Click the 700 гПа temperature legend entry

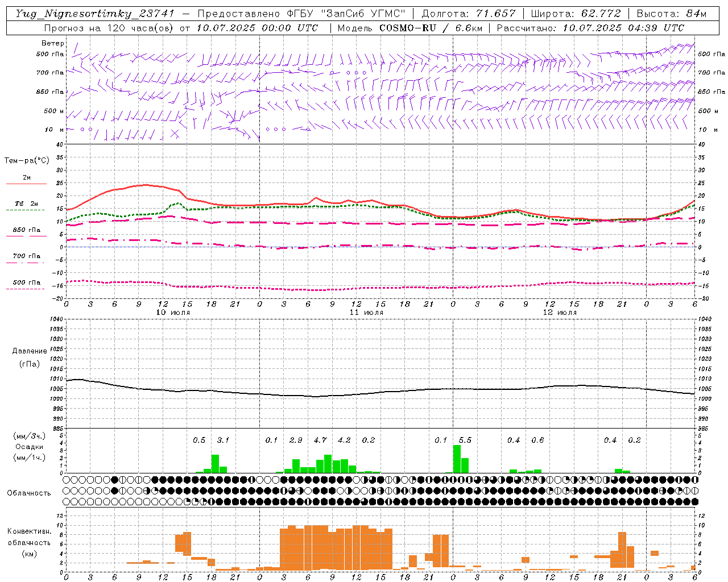tap(27, 256)
